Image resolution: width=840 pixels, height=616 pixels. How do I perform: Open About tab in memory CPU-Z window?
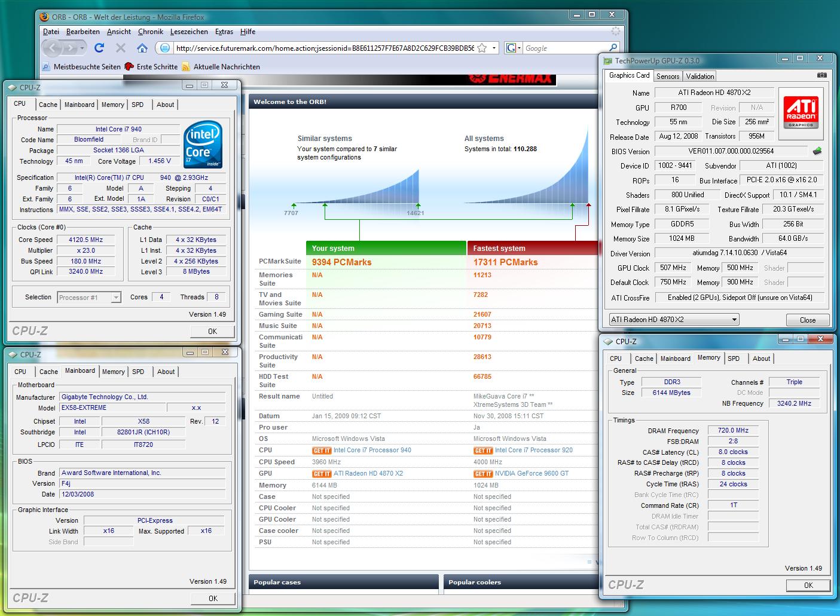[761, 358]
